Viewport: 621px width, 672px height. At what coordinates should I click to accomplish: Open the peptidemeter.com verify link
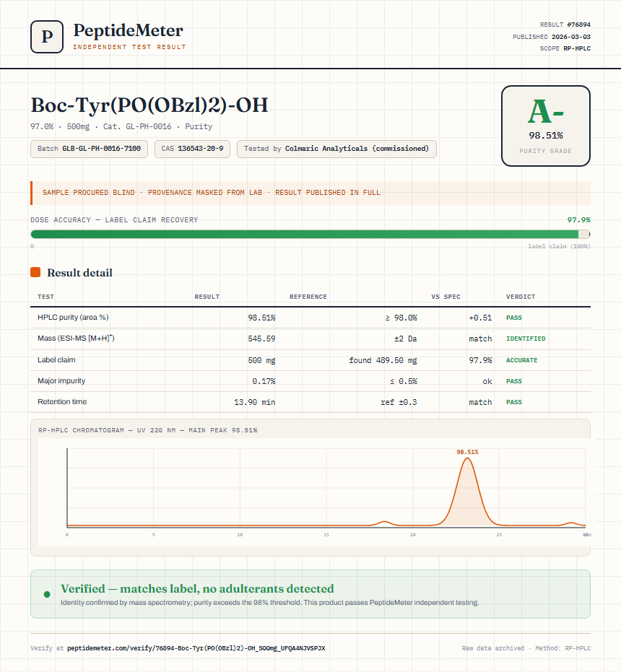coord(196,648)
